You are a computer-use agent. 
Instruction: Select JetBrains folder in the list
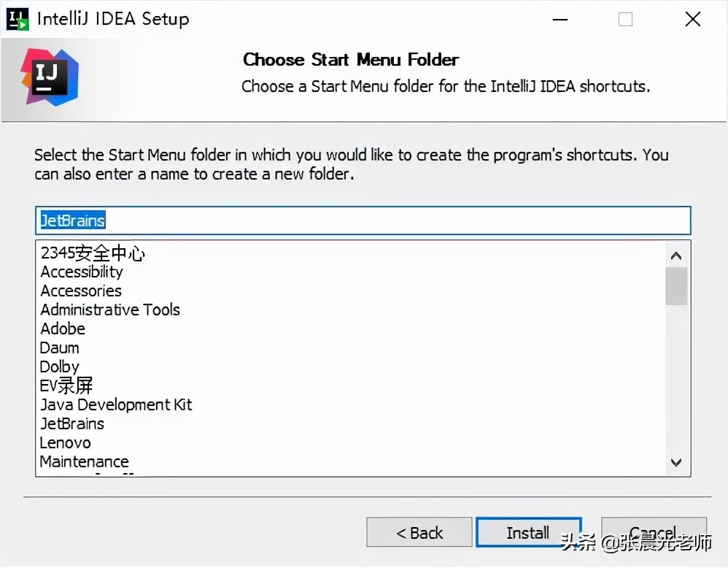pos(72,423)
